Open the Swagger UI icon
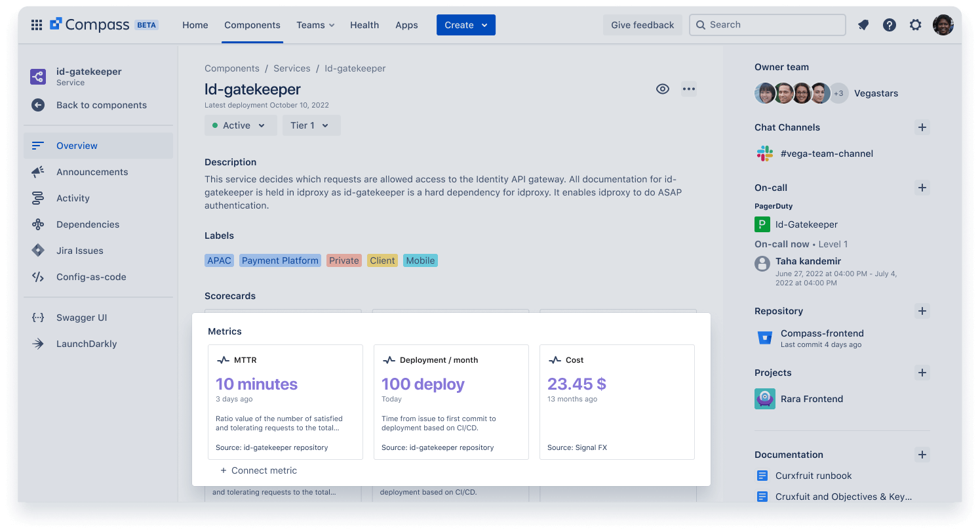Image resolution: width=980 pixels, height=532 pixels. coord(38,317)
